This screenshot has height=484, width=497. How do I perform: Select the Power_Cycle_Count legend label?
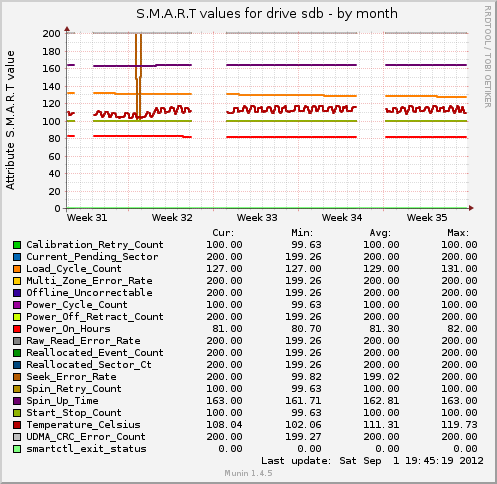pyautogui.click(x=77, y=305)
